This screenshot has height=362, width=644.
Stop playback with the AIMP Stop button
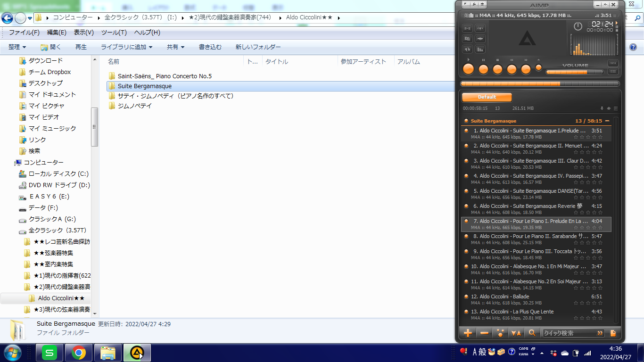coord(497,69)
